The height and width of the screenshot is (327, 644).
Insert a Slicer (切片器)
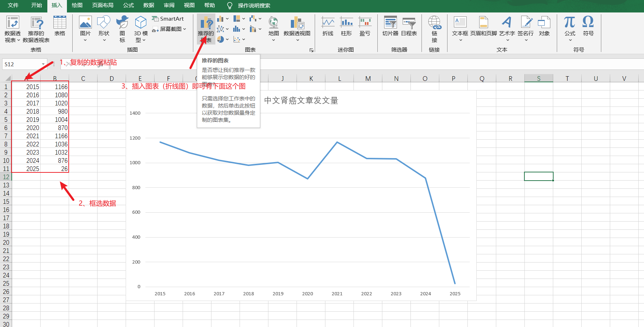point(390,26)
